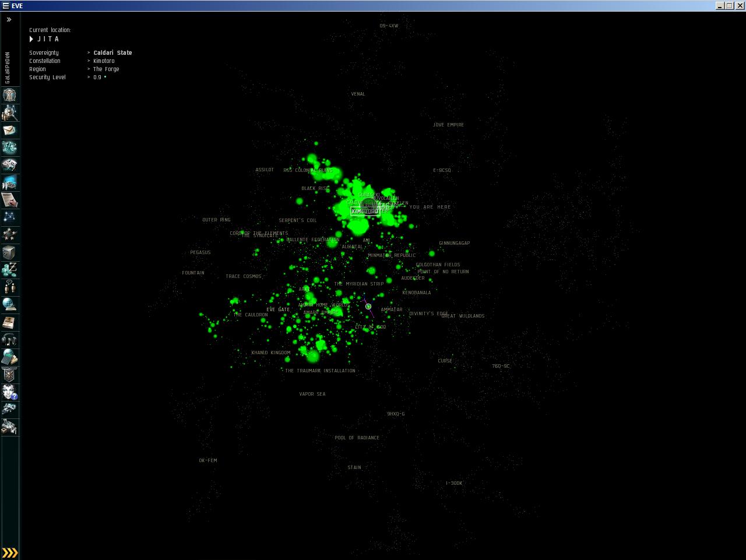Open the blue chart market icon

[x=9, y=182]
